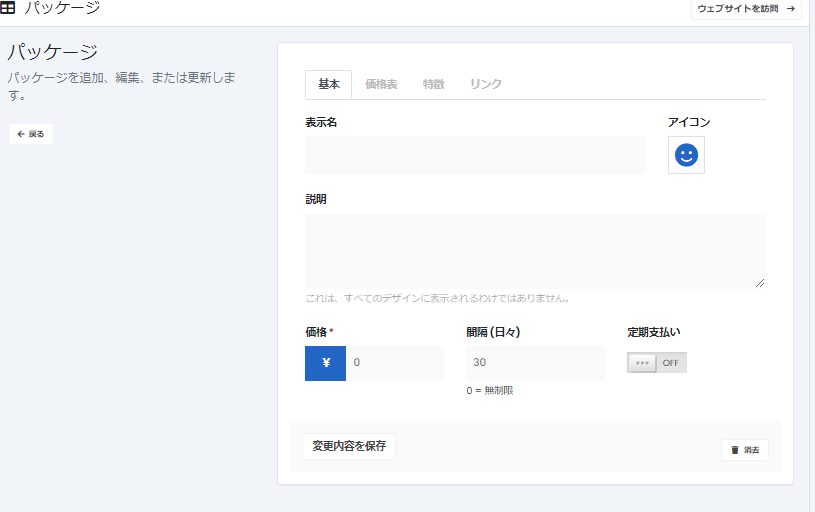Select the 基本 tab
This screenshot has width=815, height=512.
[328, 85]
